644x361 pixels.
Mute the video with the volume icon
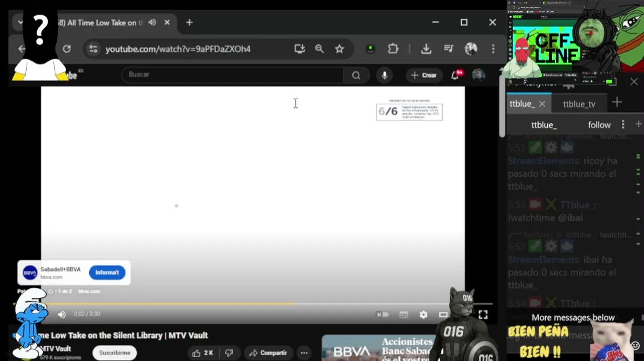click(62, 314)
